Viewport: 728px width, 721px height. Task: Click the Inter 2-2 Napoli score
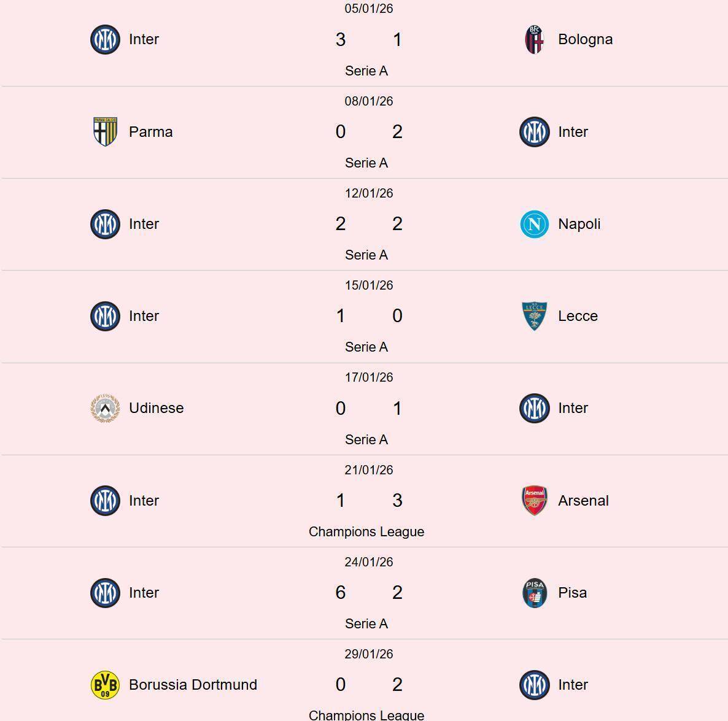368,224
